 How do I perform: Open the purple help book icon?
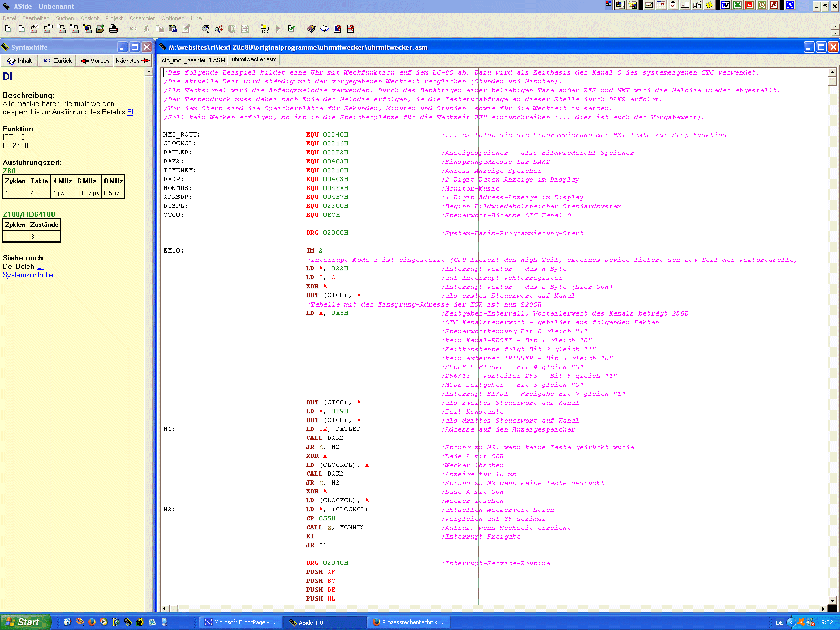tap(311, 29)
